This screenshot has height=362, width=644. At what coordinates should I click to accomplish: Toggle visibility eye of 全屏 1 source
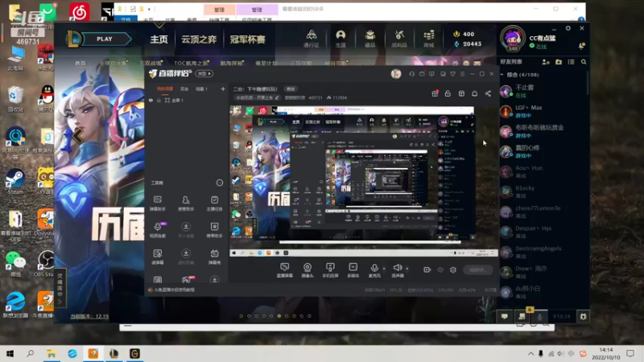tap(151, 100)
